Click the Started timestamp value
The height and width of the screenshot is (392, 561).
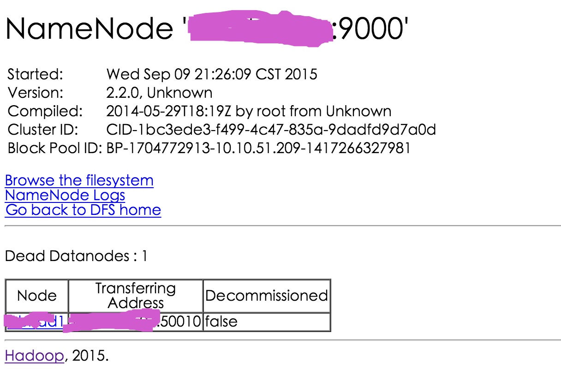(x=212, y=74)
